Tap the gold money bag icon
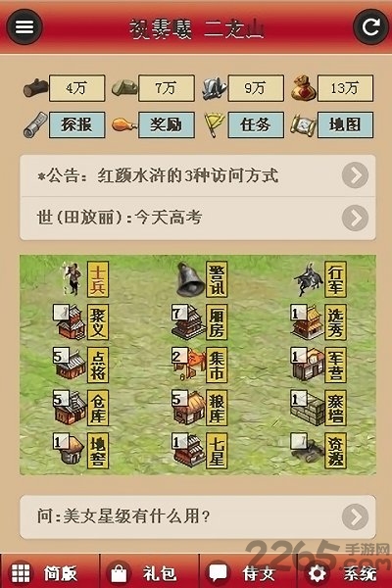This screenshot has height=588, width=392. pyautogui.click(x=303, y=88)
